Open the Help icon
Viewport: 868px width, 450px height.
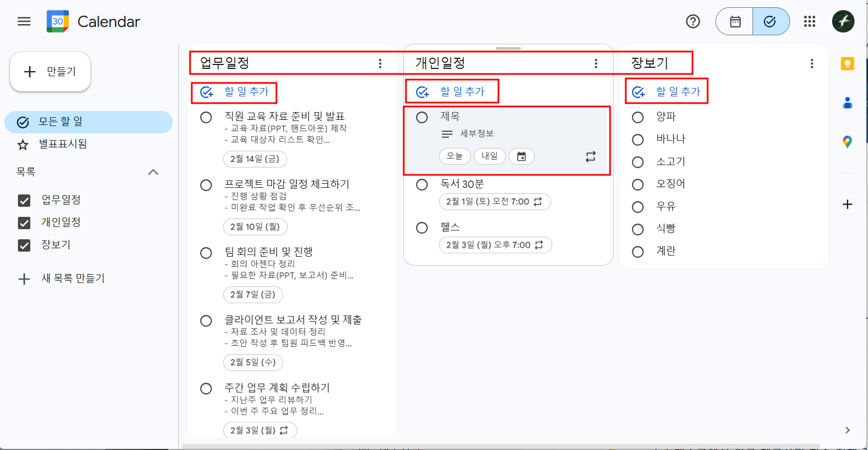(693, 21)
